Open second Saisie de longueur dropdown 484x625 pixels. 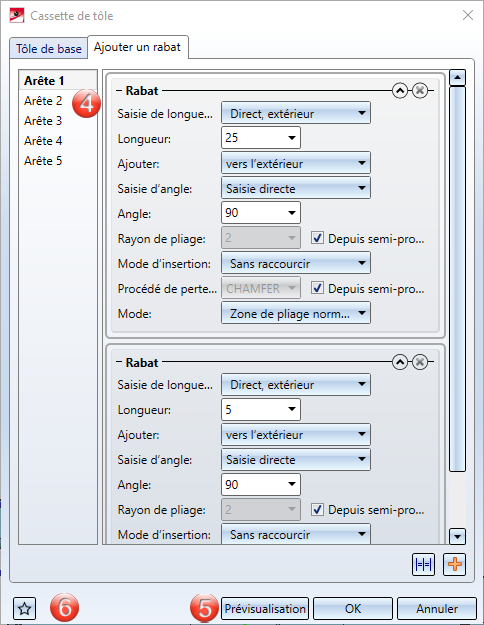[x=296, y=384]
